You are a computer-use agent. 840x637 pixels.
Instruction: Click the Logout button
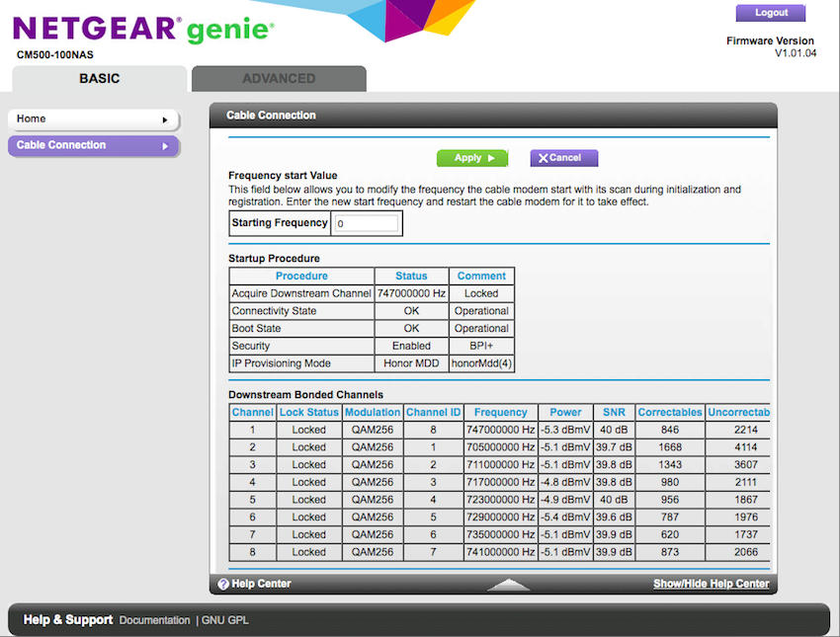click(x=771, y=13)
